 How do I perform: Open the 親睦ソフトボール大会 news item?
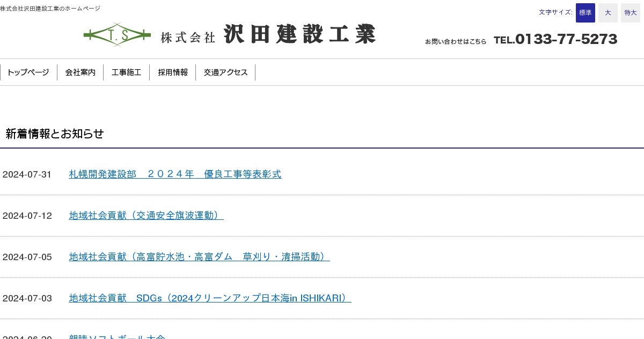click(117, 337)
